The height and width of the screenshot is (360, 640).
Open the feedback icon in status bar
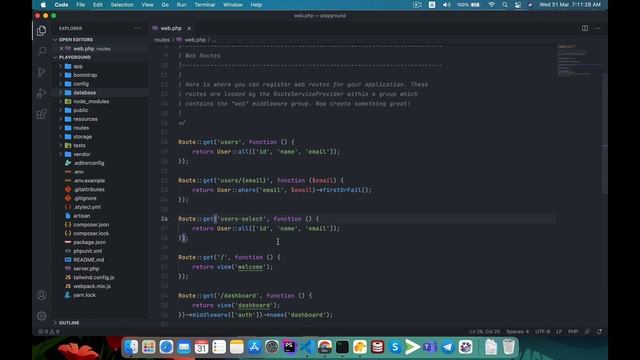pyautogui.click(x=587, y=331)
